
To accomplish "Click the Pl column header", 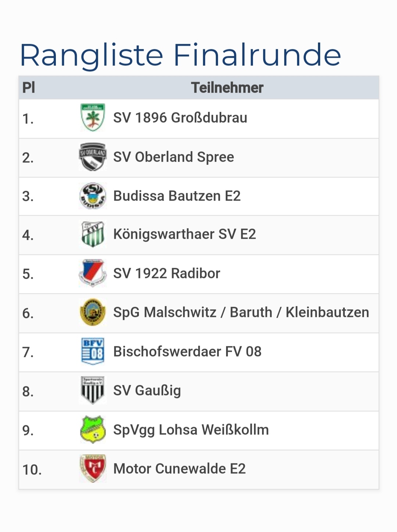I will click(x=29, y=88).
